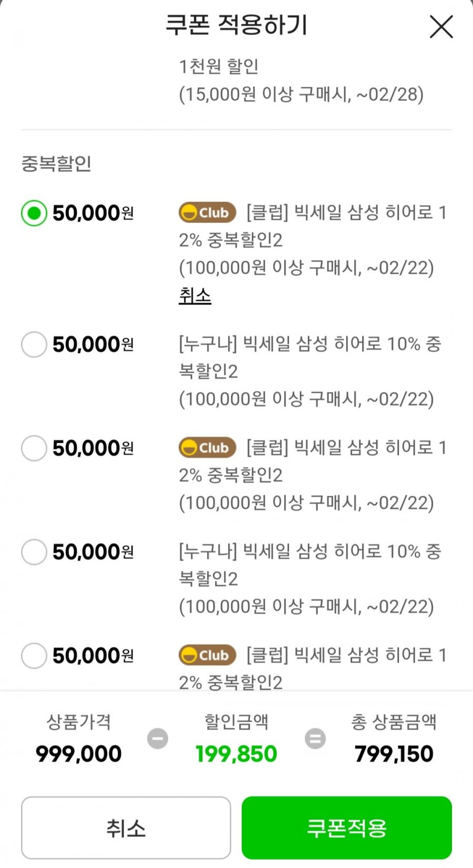Screen dimensions: 473x868
Task: Click the 중복할인 section heading
Action: pos(56,164)
